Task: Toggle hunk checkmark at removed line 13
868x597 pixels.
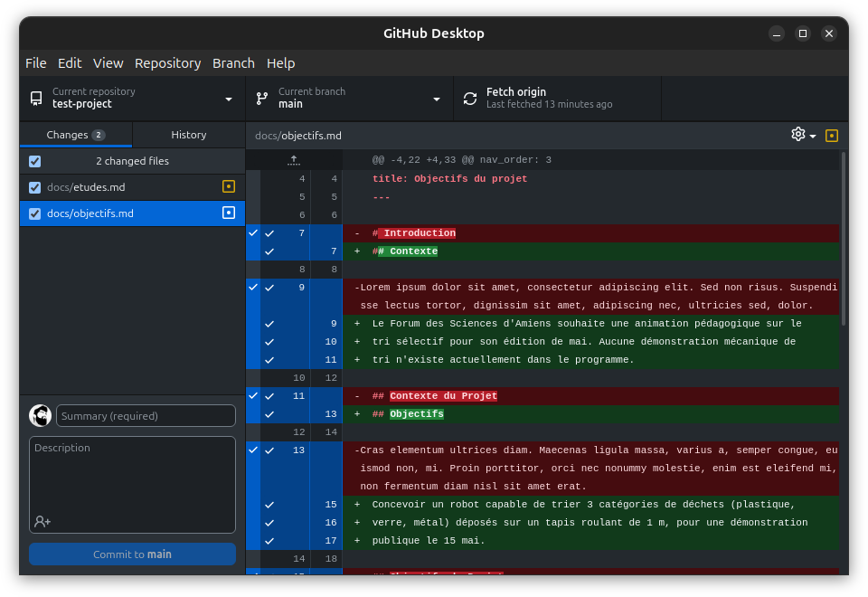Action: point(253,450)
